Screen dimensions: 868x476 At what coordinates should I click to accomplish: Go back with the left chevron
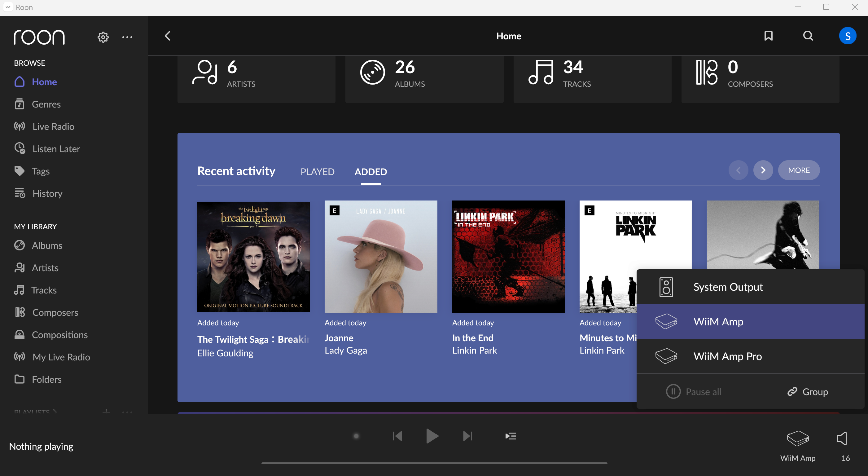pyautogui.click(x=168, y=36)
